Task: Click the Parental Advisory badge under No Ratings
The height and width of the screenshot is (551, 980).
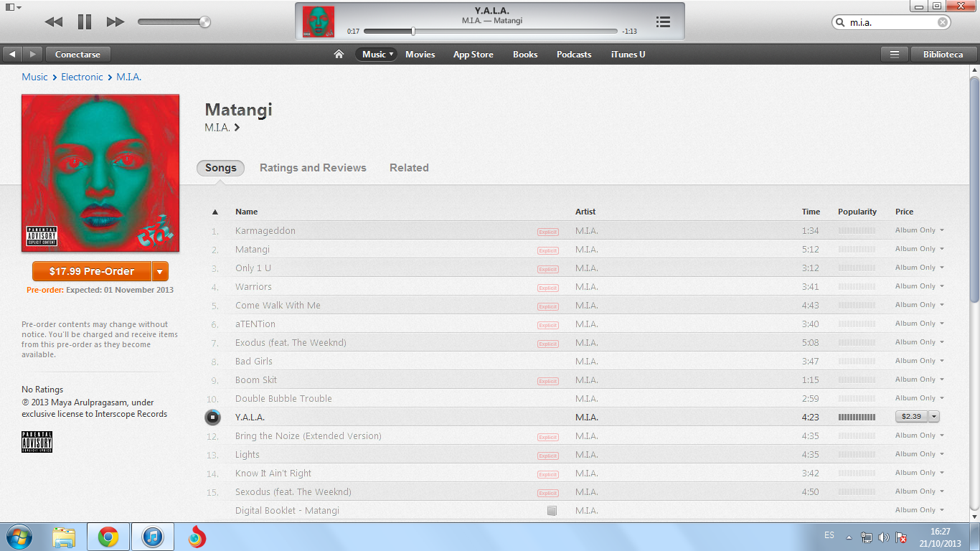Action: [x=37, y=442]
